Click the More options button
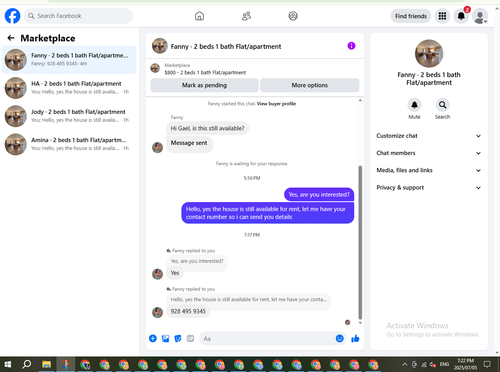500x372 pixels. click(x=310, y=85)
